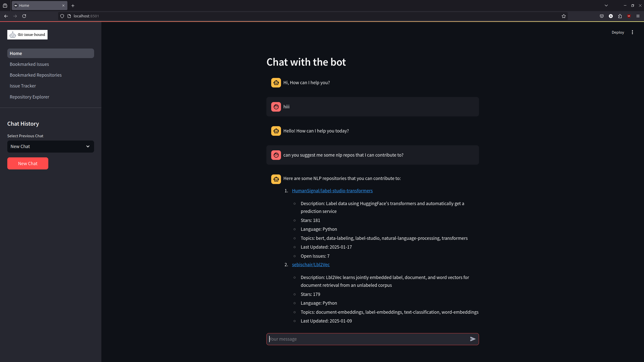The image size is (644, 362).
Task: Click the Git-issue-hound logo
Action: point(27,35)
